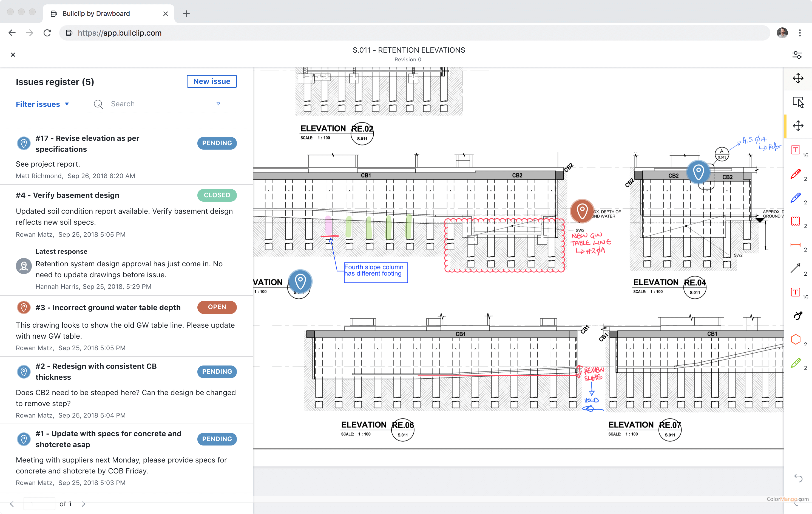812x514 pixels.
Task: Select the blue pen tool
Action: tap(796, 198)
